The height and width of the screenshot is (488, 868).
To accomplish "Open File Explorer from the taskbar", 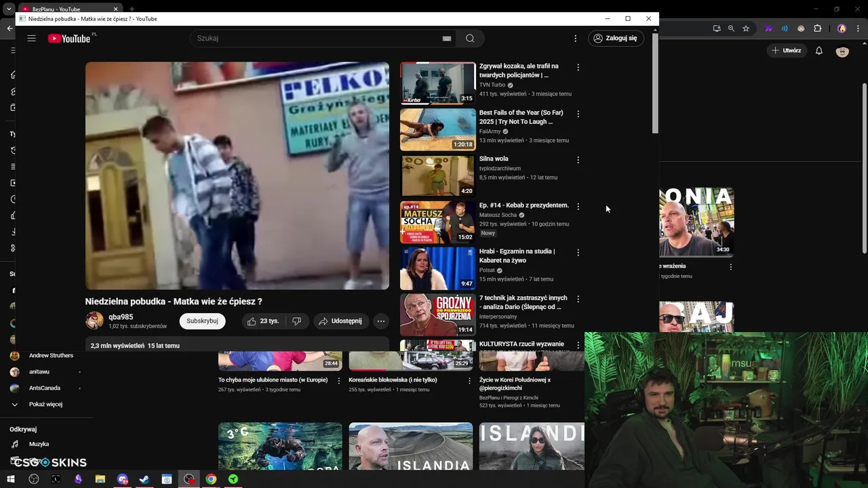I will point(100,479).
